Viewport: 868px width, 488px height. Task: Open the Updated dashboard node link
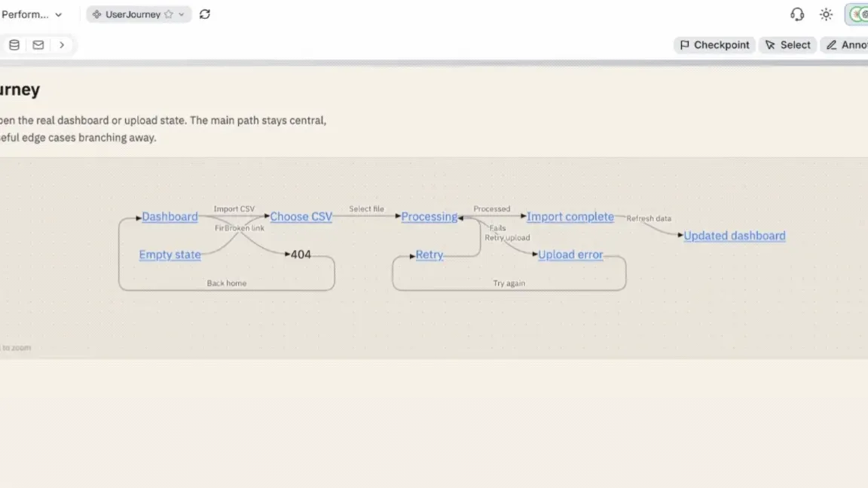click(x=735, y=236)
